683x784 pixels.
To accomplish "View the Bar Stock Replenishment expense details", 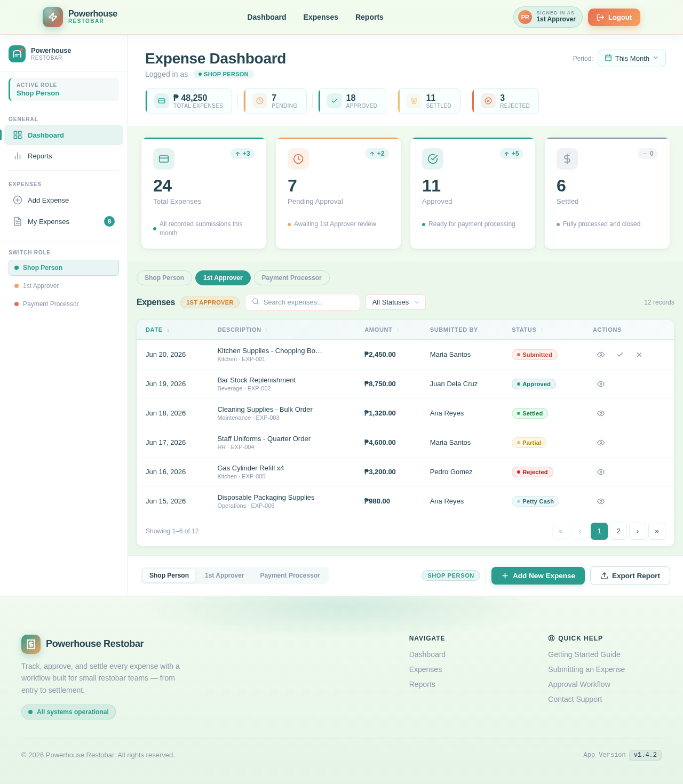I will pyautogui.click(x=601, y=384).
